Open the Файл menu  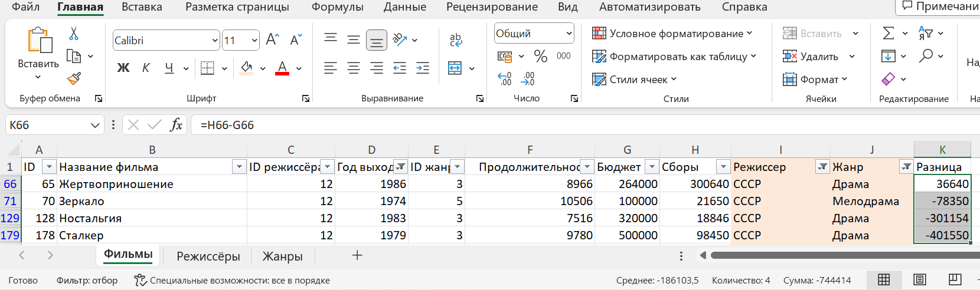point(25,7)
